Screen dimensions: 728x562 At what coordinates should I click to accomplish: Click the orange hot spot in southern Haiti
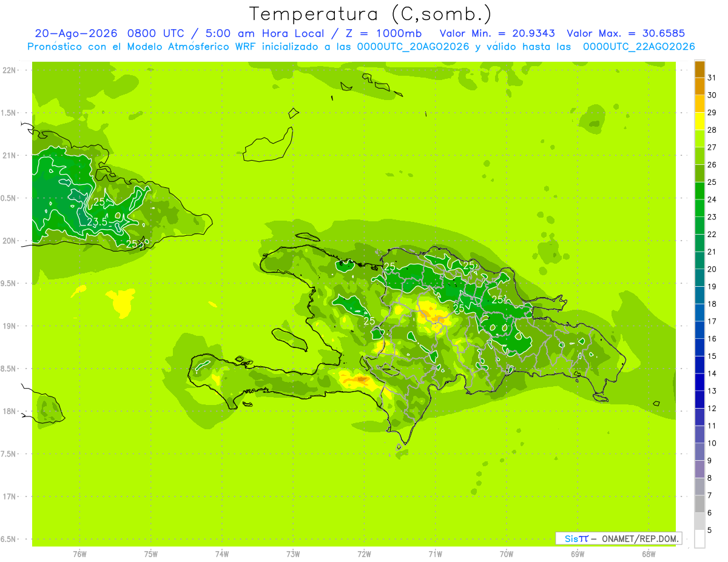(x=362, y=380)
